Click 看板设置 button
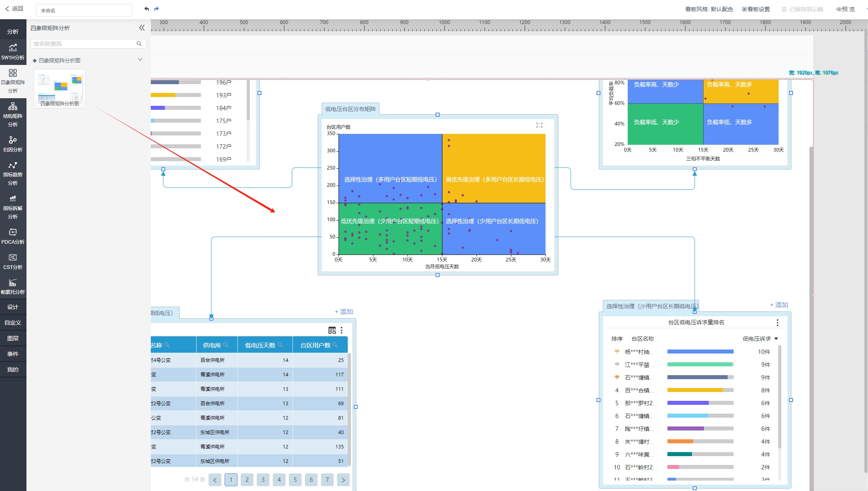Image resolution: width=868 pixels, height=491 pixels. [x=756, y=9]
